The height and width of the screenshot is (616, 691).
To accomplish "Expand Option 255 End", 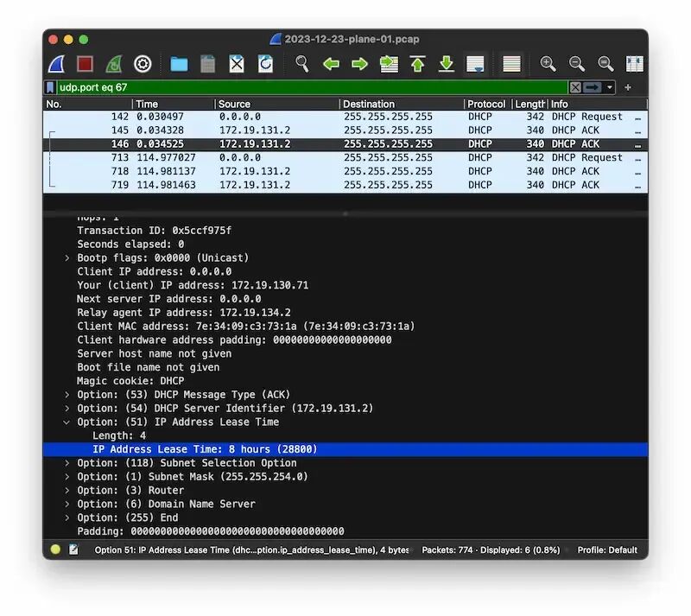I will pyautogui.click(x=67, y=518).
